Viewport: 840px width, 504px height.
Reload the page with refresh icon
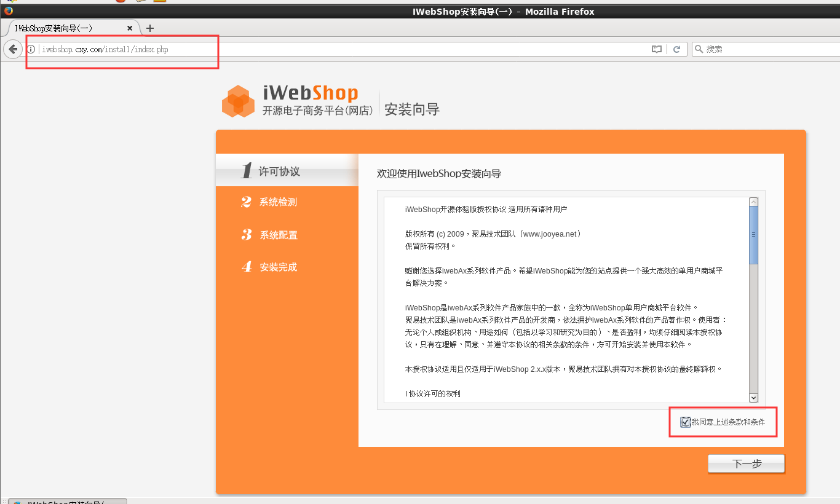point(676,49)
